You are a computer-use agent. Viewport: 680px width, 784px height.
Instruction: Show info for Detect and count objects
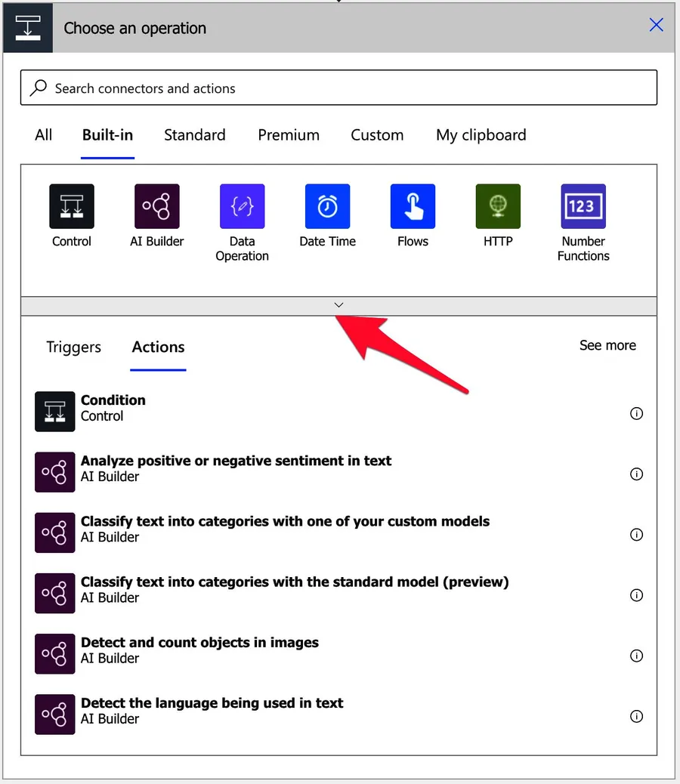(636, 656)
